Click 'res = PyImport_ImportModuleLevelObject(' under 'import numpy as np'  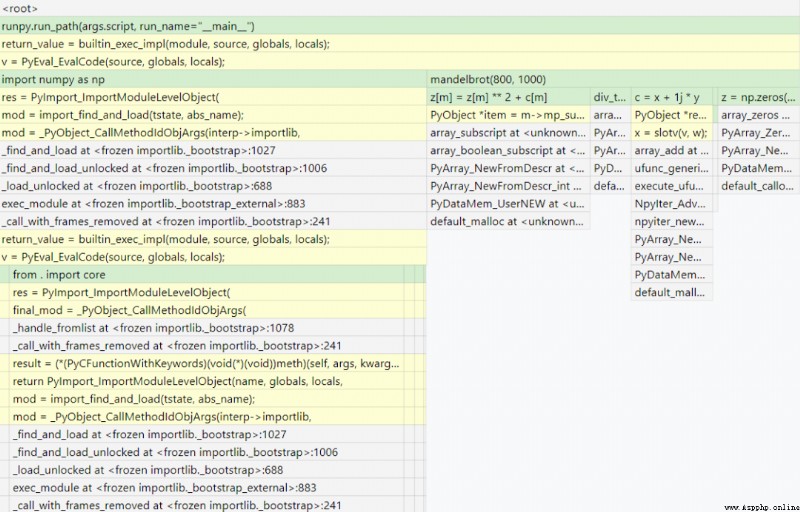[x=213, y=97]
